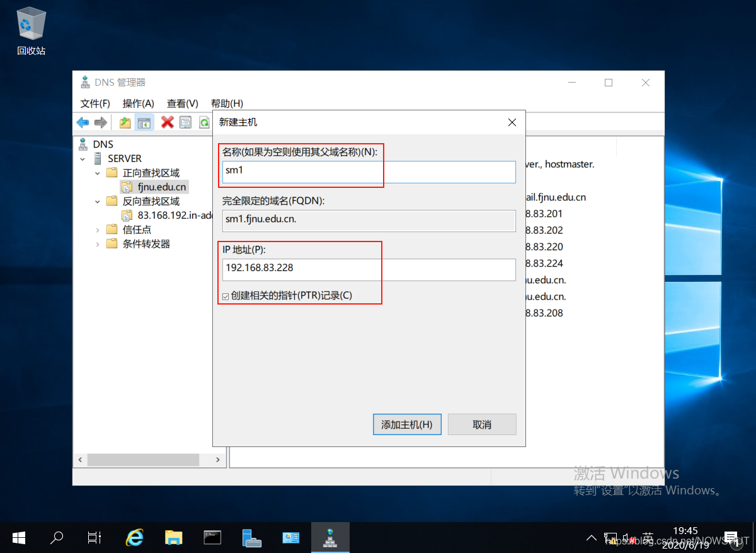Expand the 条件转发器 folder
The image size is (756, 553).
click(x=98, y=244)
